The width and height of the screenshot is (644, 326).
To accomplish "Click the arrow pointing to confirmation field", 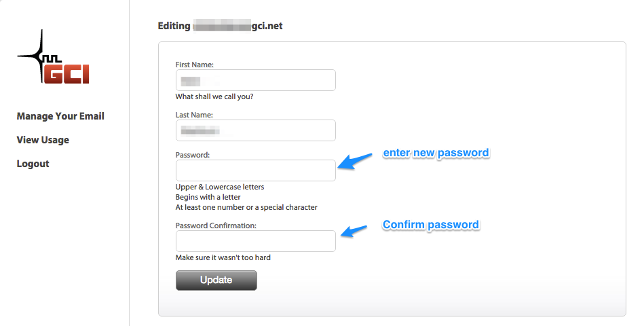I will point(354,231).
